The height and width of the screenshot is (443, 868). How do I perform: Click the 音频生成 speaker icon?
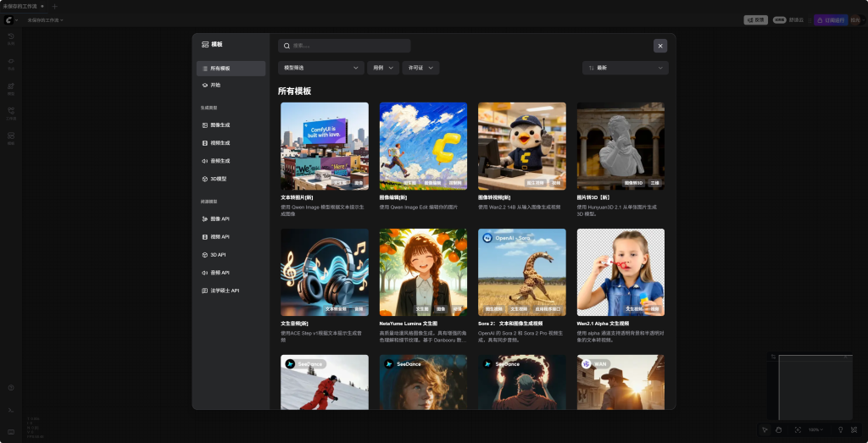point(205,161)
